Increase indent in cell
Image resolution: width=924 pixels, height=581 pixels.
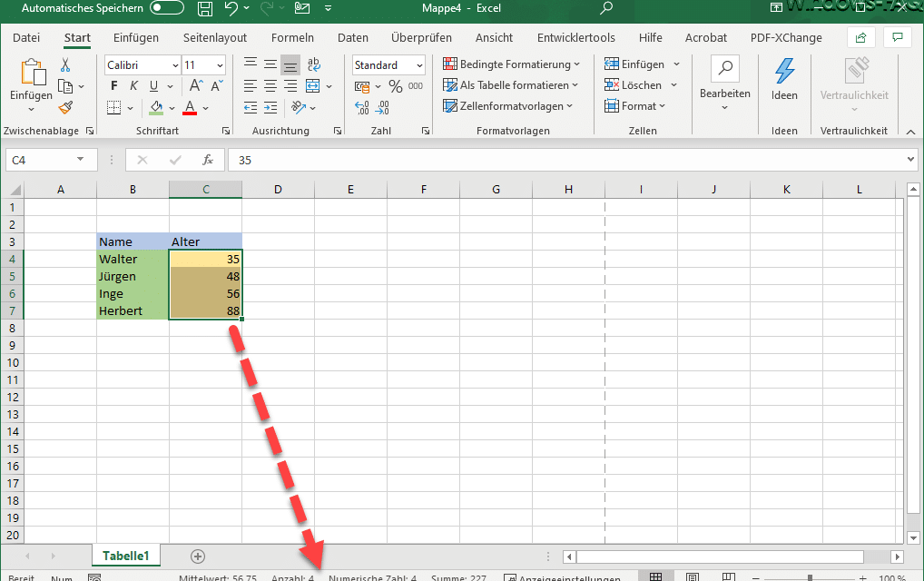tap(270, 108)
